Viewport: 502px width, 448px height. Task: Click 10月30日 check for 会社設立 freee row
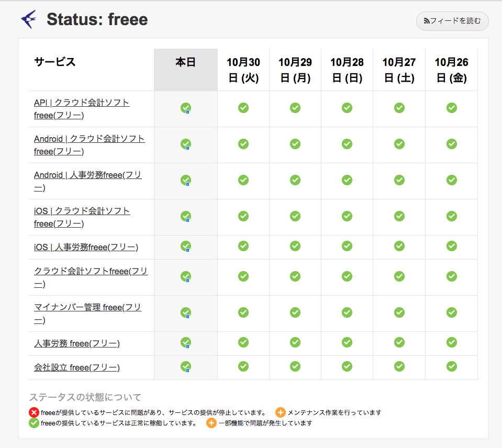(x=243, y=366)
